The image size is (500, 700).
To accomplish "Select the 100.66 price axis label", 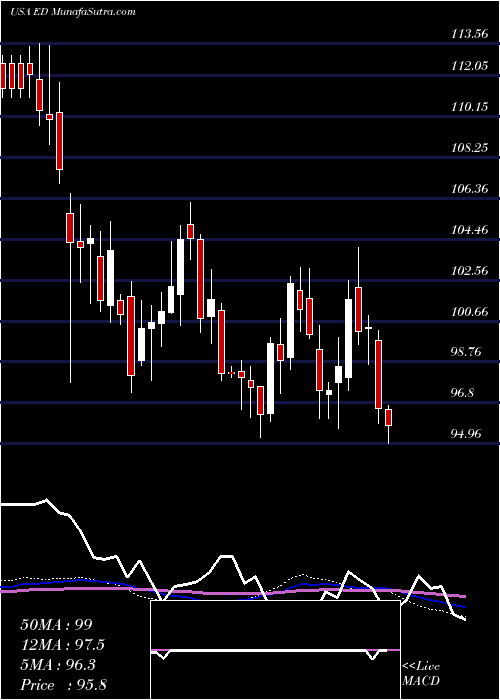I will point(468,311).
